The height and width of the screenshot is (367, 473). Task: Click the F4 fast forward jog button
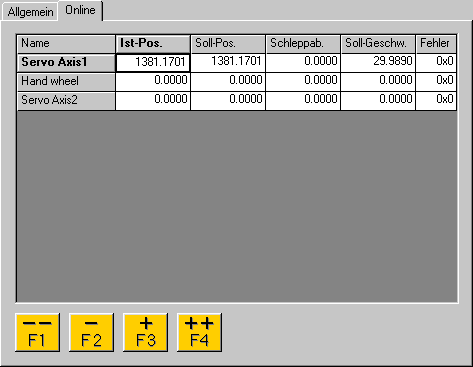(x=199, y=332)
